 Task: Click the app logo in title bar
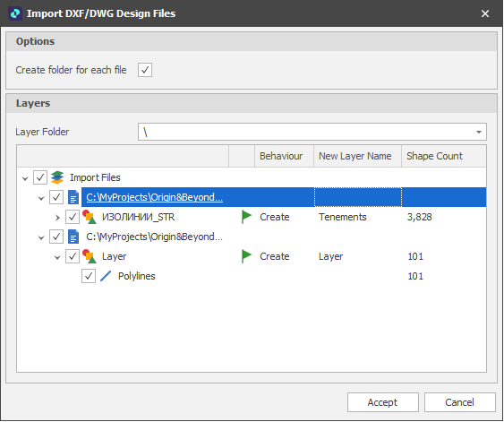pyautogui.click(x=15, y=13)
